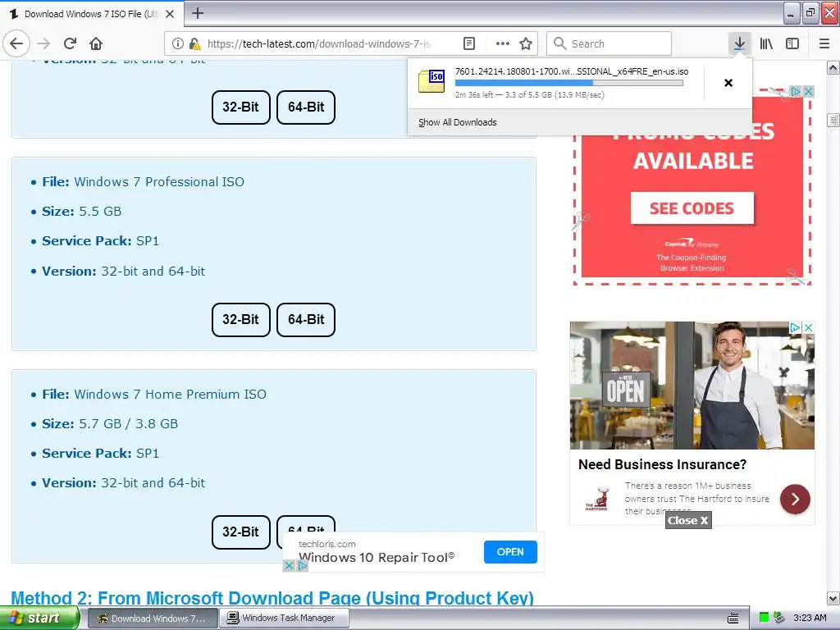Go back to the previous page

[x=16, y=43]
